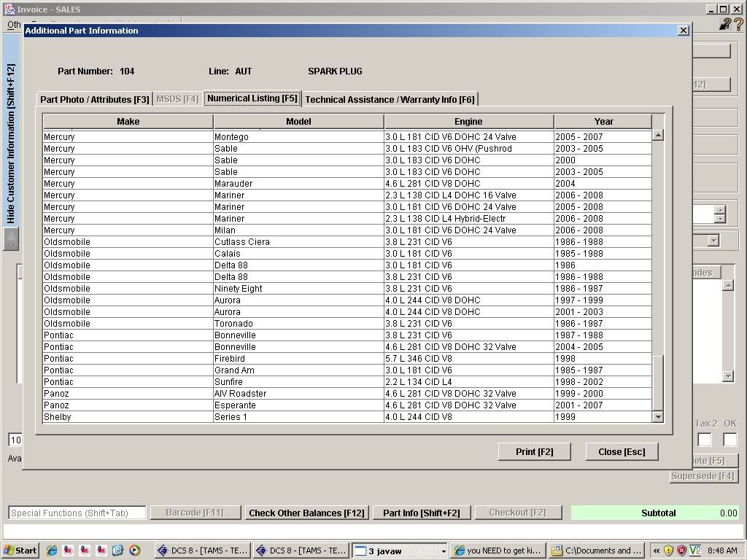Select the Pontiac Firebird row
This screenshot has height=560, width=747.
coord(347,359)
